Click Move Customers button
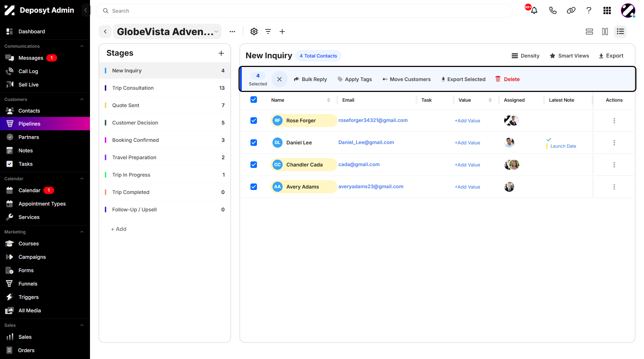The width and height of the screenshot is (644, 359). [407, 79]
